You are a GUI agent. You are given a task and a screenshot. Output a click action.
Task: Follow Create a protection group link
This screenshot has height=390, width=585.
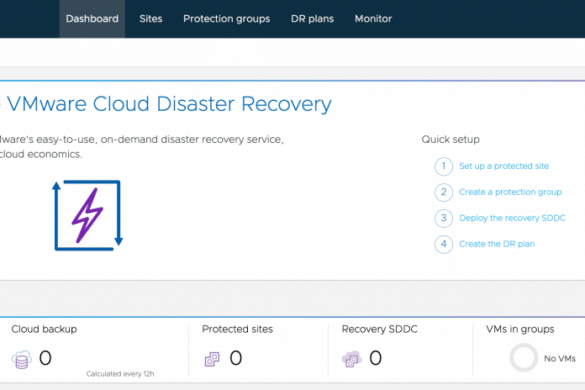[510, 192]
